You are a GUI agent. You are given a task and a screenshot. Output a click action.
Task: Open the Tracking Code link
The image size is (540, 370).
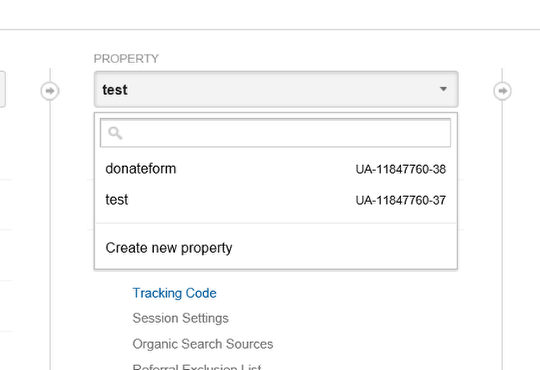point(175,293)
